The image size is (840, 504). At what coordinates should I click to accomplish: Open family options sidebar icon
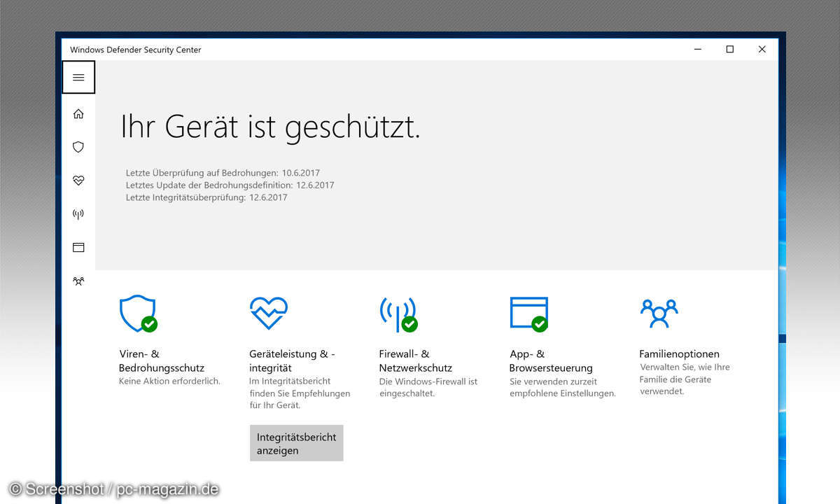tap(78, 281)
